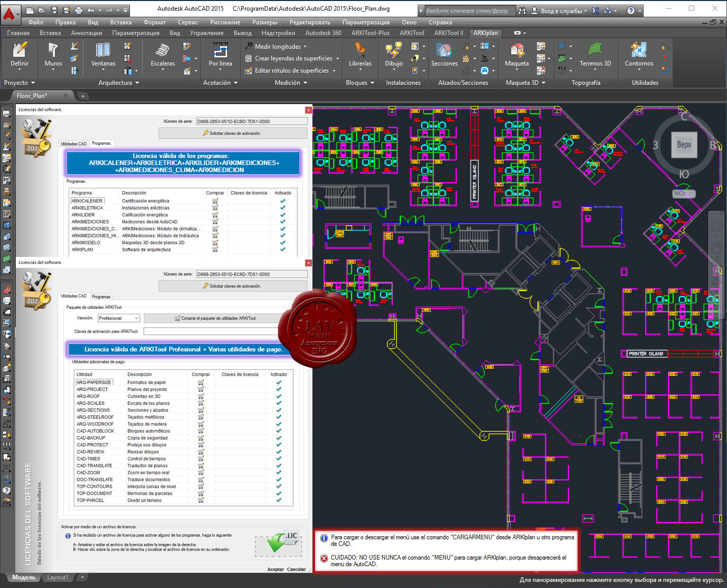Open the Help question mark icon
The image size is (727, 588).
point(631,10)
